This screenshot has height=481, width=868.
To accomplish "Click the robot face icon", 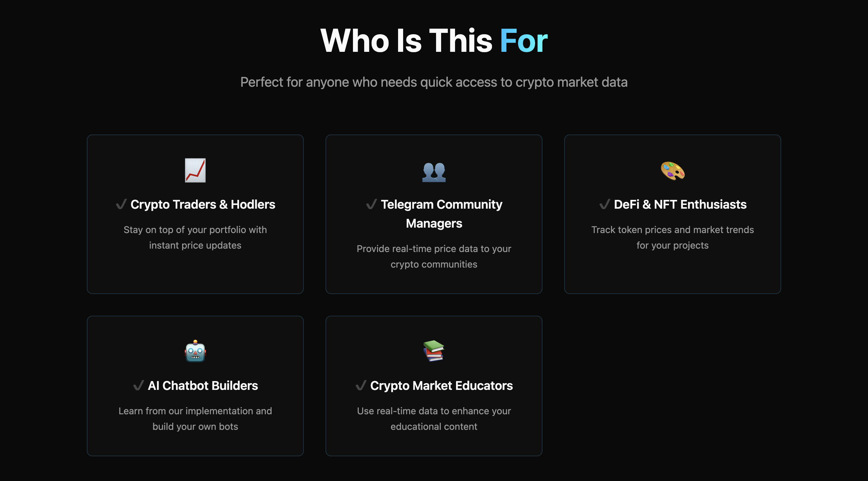I will click(x=195, y=351).
